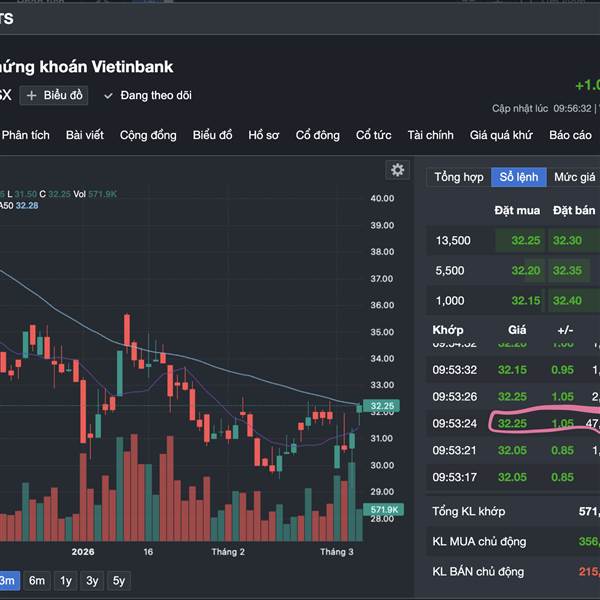Go to the Bài viết section

click(85, 135)
